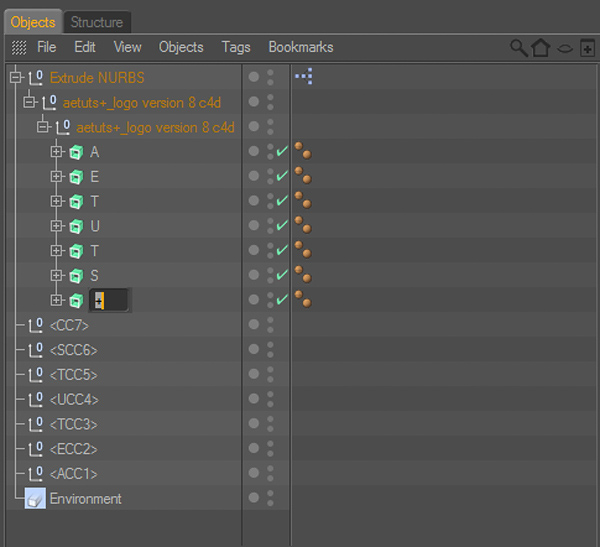
Task: Click the null icon of <TCC3>
Action: pos(36,424)
